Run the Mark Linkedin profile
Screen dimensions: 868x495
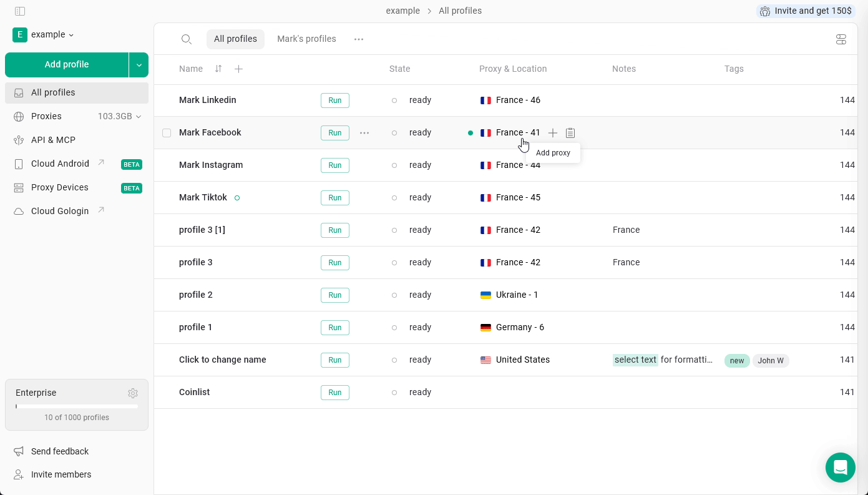point(335,100)
